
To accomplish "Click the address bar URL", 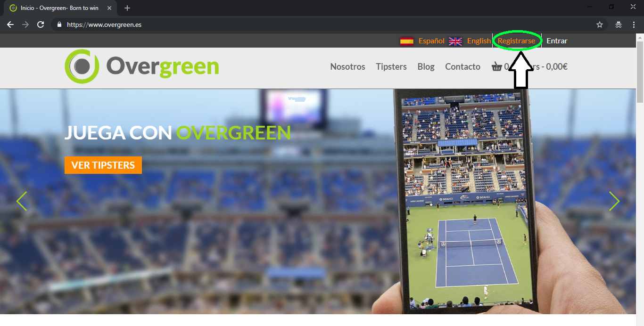I will pyautogui.click(x=104, y=24).
